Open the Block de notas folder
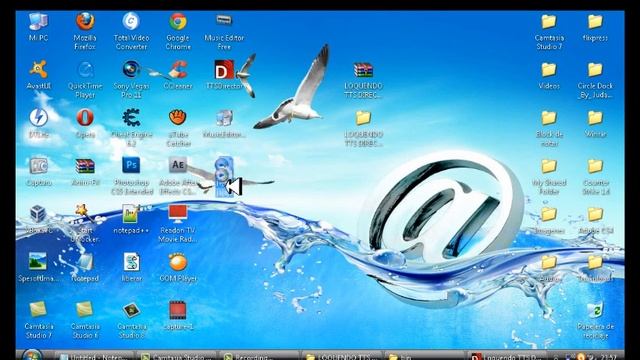Image resolution: width=640 pixels, height=360 pixels. coord(549,118)
